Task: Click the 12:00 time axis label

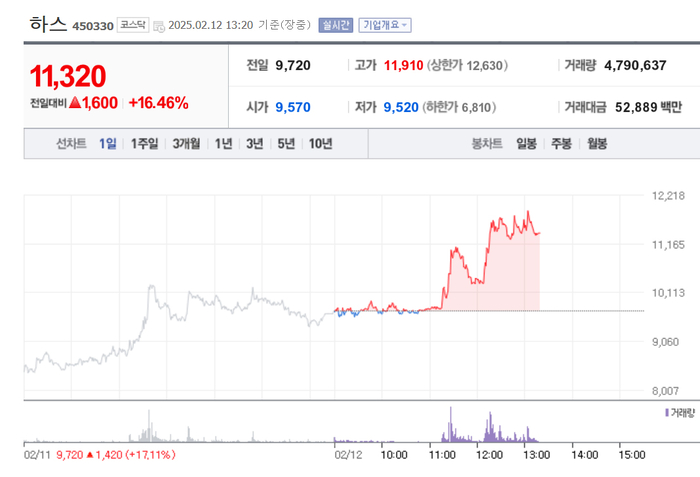Action: 489,455
